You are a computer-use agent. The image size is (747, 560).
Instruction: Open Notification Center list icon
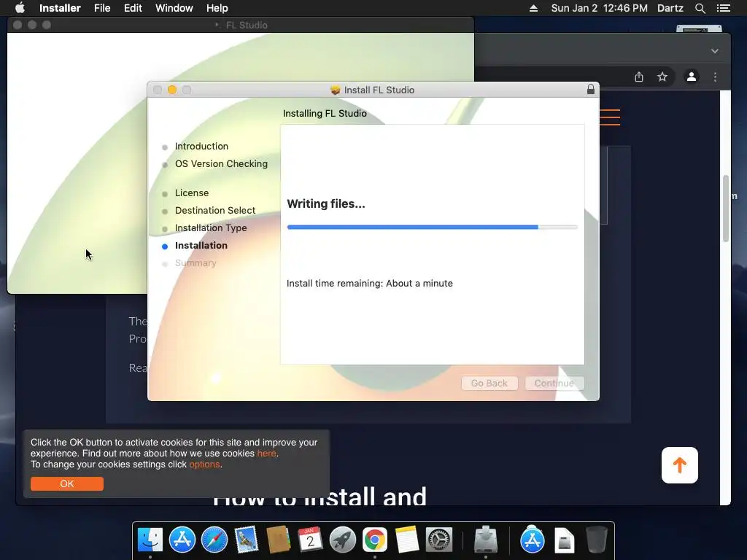click(x=723, y=8)
